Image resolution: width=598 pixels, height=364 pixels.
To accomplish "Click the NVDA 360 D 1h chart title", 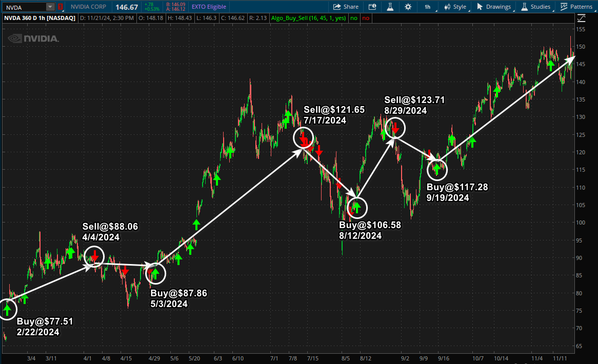I will (40, 18).
